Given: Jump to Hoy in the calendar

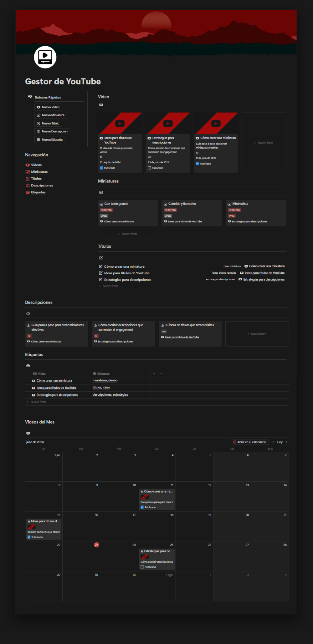Looking at the screenshot, I should 280,442.
